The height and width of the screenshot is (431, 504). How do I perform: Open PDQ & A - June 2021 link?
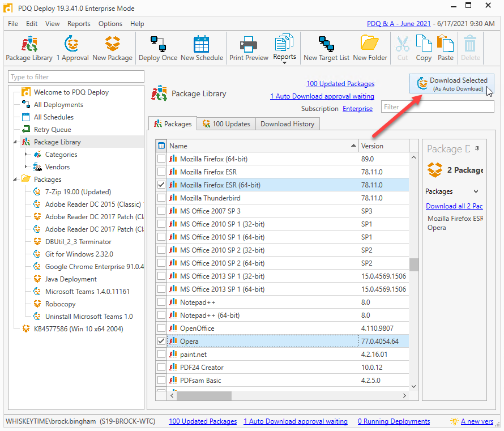pyautogui.click(x=399, y=24)
